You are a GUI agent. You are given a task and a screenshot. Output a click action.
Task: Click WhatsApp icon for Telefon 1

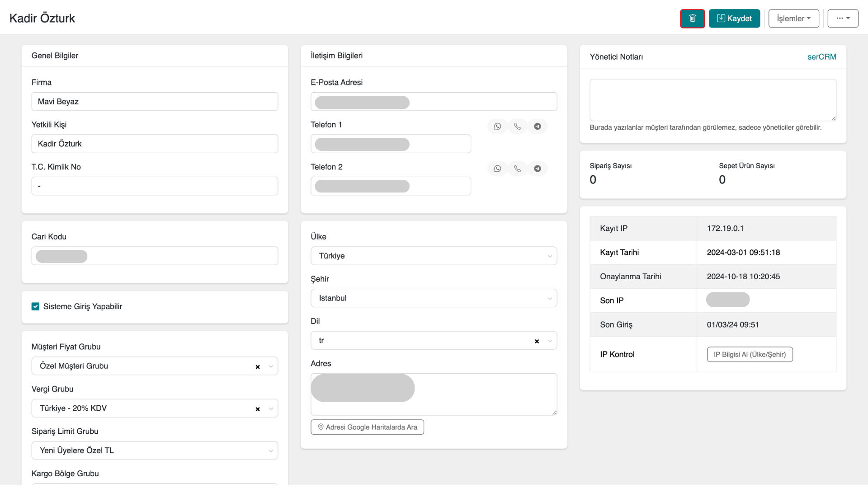497,127
